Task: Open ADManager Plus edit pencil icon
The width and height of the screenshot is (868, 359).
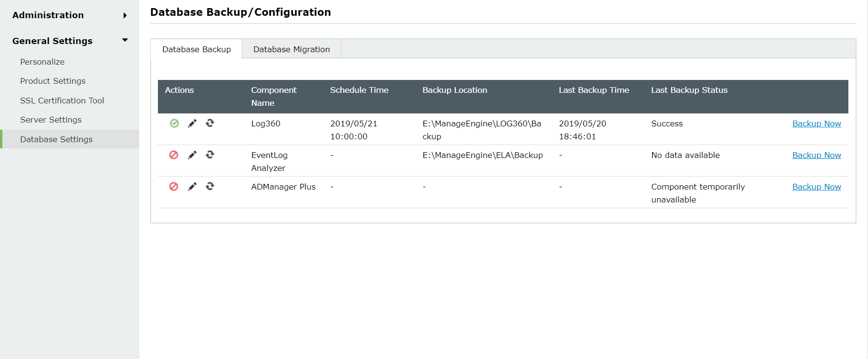Action: point(192,186)
